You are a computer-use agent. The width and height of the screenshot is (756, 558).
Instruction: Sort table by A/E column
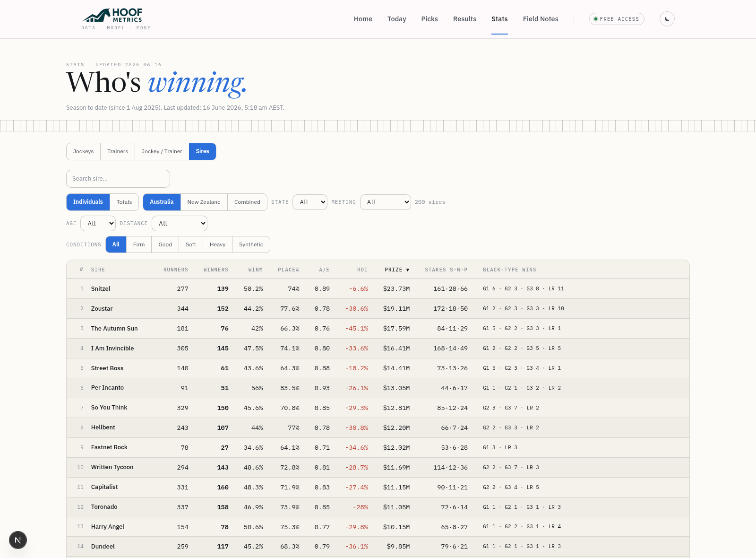pos(324,270)
